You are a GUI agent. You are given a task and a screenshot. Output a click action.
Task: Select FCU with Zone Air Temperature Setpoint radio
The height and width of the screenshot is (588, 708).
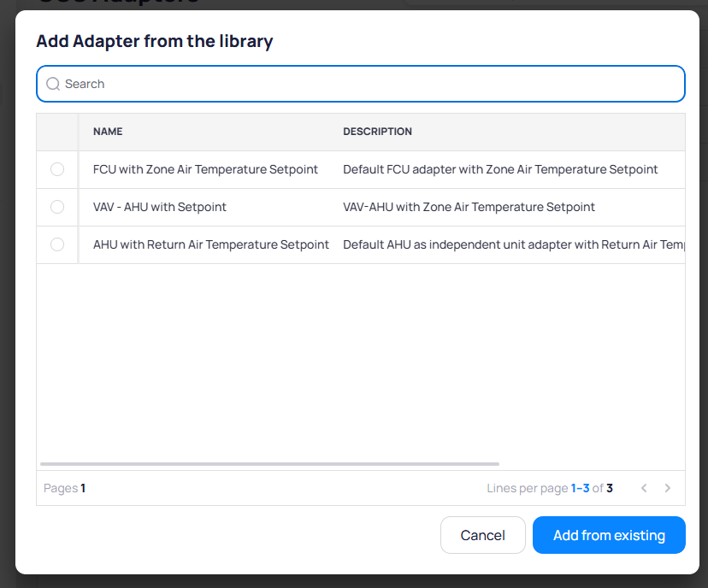tap(57, 169)
